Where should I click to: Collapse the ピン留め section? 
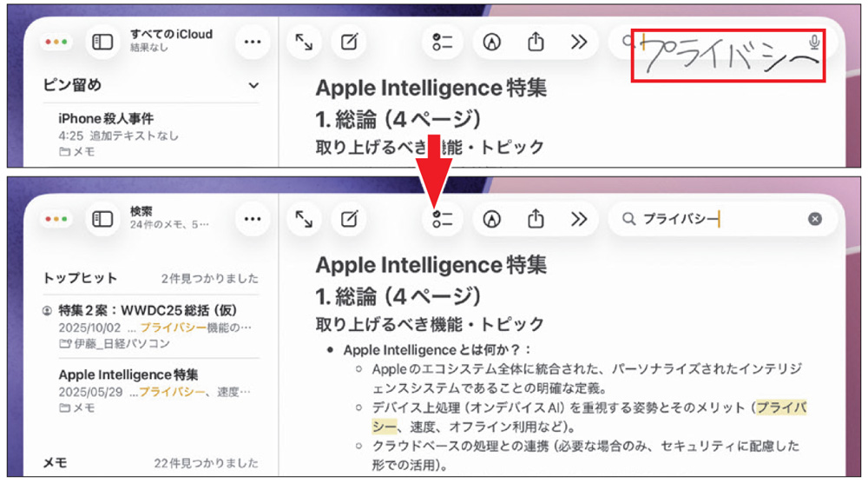click(253, 86)
